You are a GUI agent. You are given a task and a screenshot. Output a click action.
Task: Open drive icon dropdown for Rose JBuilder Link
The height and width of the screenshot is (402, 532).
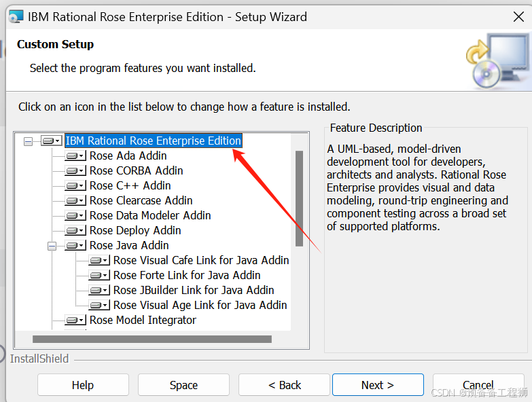click(x=99, y=290)
